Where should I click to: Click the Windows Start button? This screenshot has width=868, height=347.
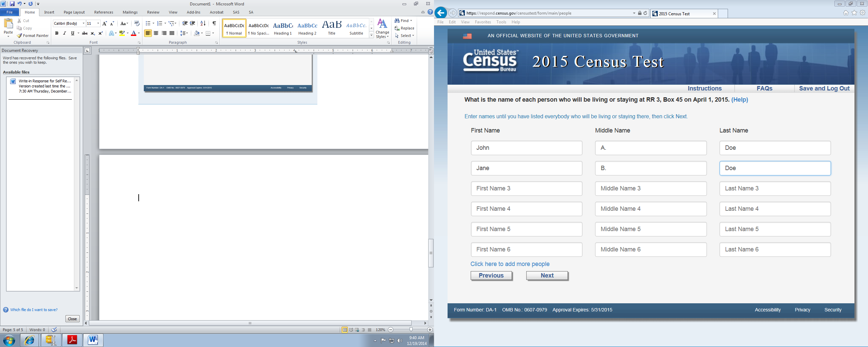[x=9, y=340]
